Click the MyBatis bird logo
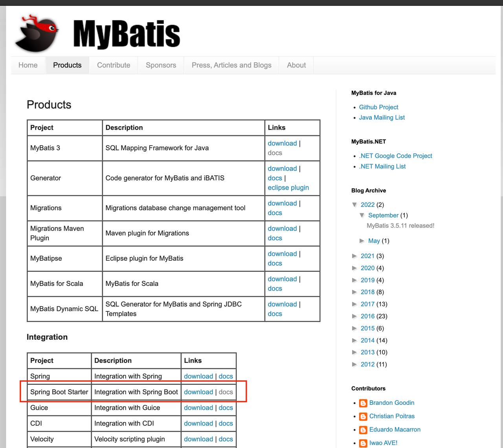The width and height of the screenshot is (503, 448). [37, 34]
